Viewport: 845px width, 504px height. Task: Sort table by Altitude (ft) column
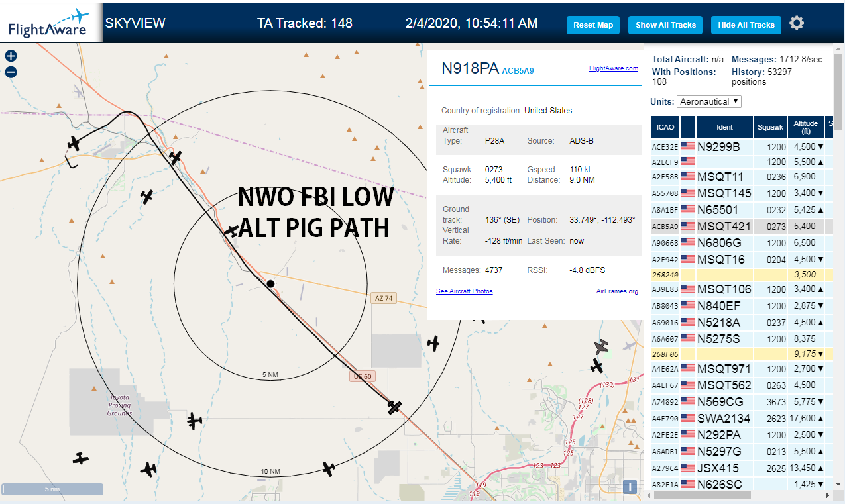coord(806,126)
